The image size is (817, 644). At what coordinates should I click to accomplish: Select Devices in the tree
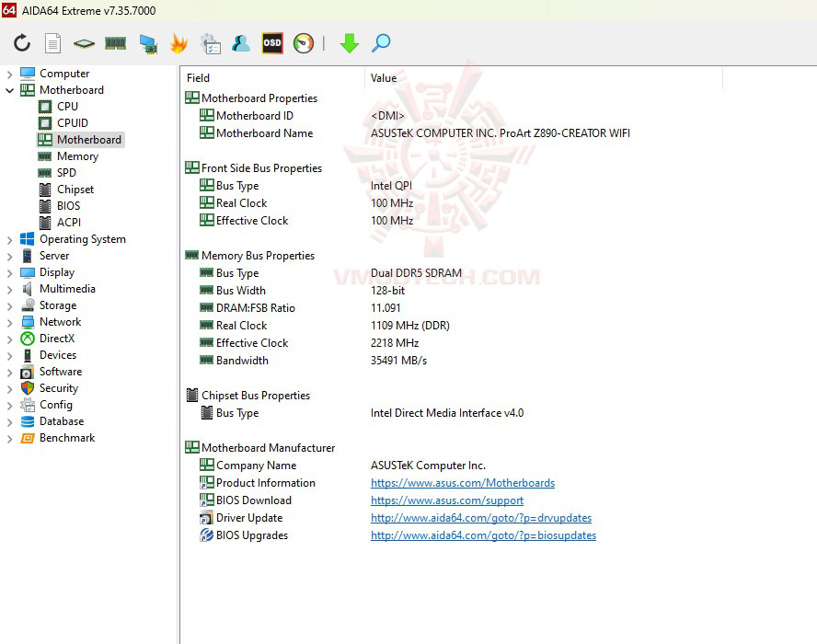pos(58,355)
